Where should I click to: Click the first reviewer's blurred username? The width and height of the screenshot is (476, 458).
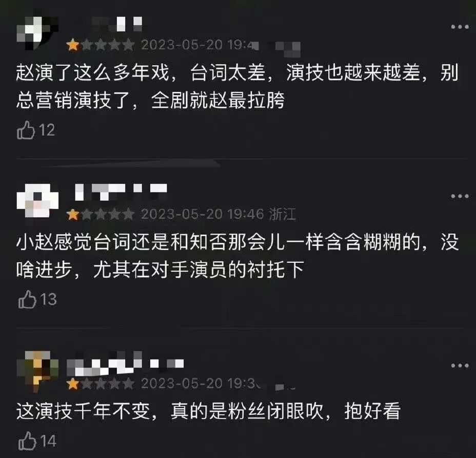point(117,24)
